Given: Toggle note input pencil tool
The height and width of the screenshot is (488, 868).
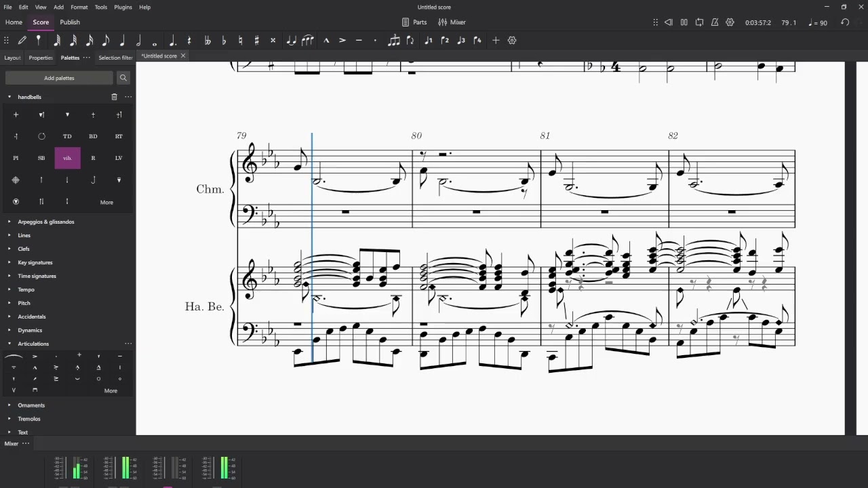Looking at the screenshot, I should 22,41.
